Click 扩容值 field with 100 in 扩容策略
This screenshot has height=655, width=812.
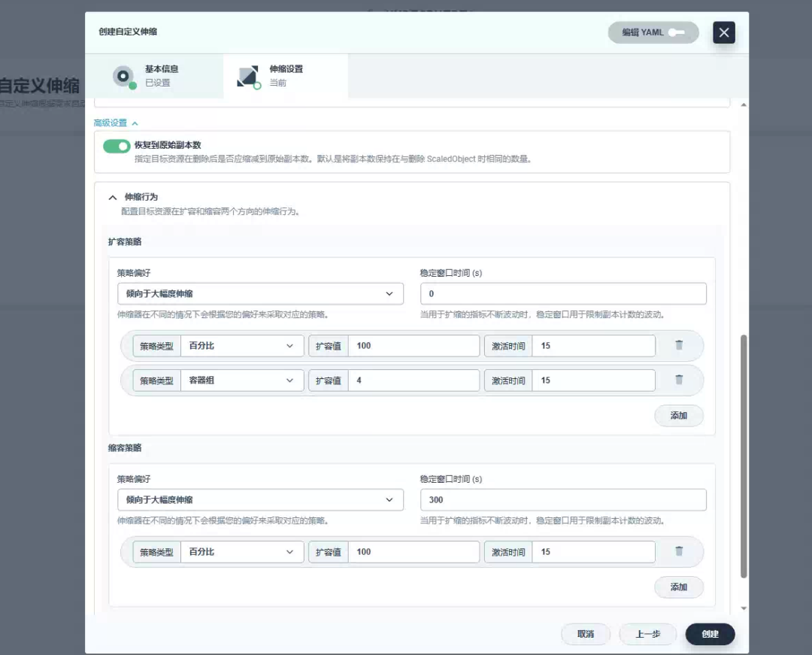click(414, 346)
